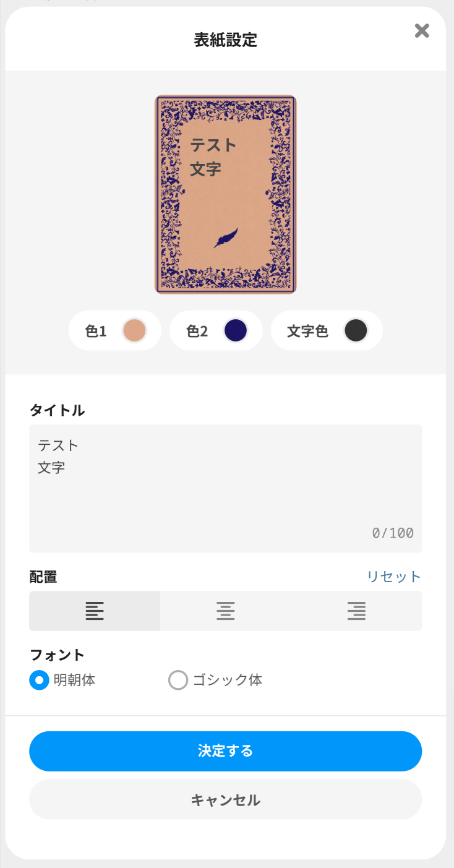
Task: Open the 文字色 dark color swatch
Action: [356, 330]
